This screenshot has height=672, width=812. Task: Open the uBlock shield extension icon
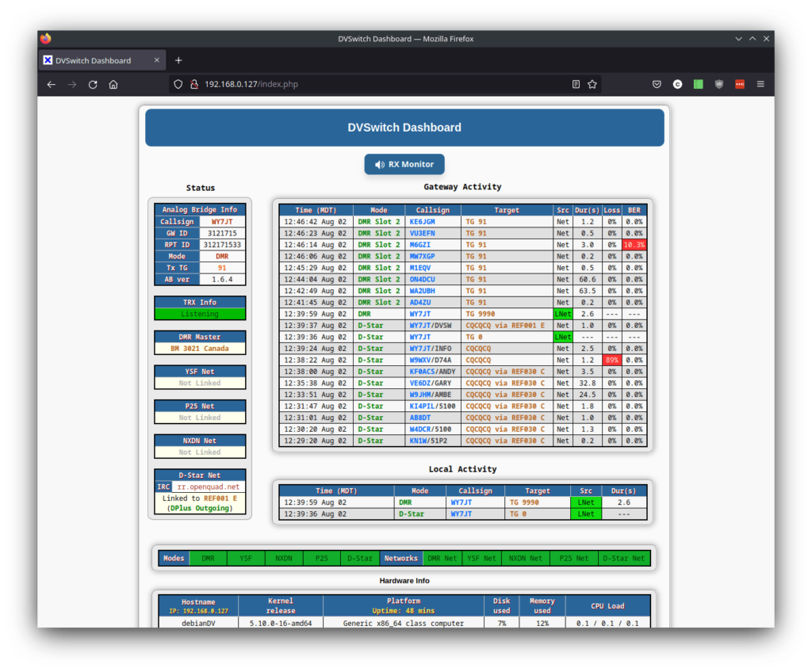click(x=718, y=84)
